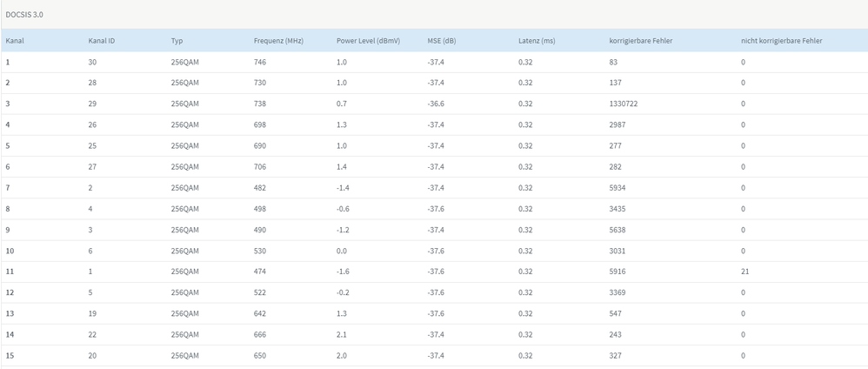
Task: Click the Kanal column header
Action: click(15, 41)
